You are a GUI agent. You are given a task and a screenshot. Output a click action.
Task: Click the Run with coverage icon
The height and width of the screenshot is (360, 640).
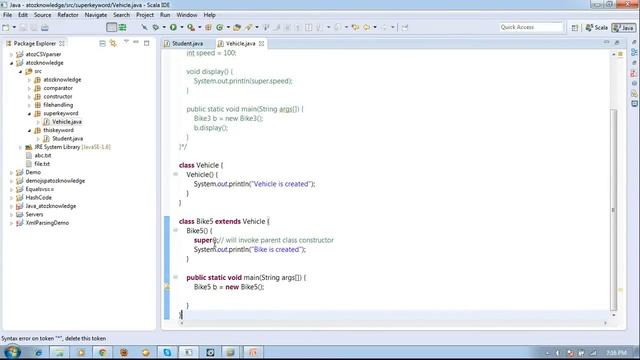pos(191,27)
